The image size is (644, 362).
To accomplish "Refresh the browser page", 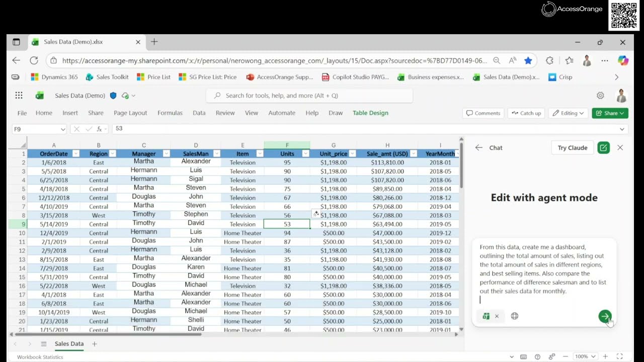I will [x=34, y=60].
